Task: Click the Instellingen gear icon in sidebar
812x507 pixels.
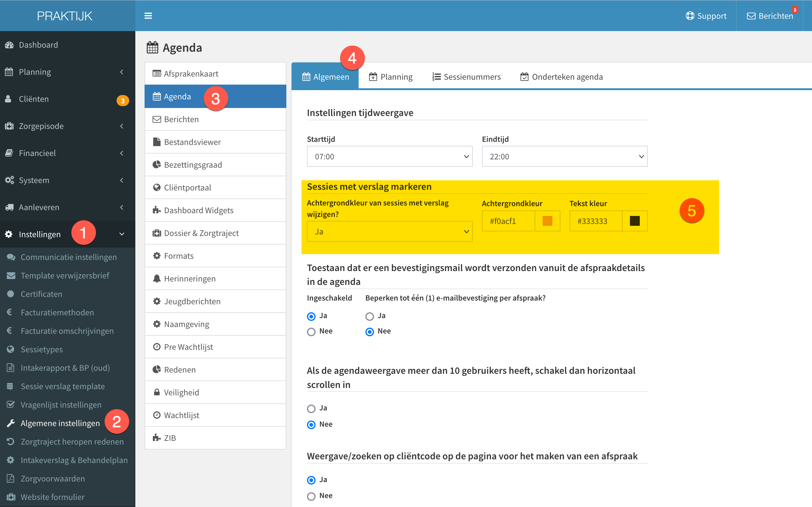Action: [x=9, y=234]
